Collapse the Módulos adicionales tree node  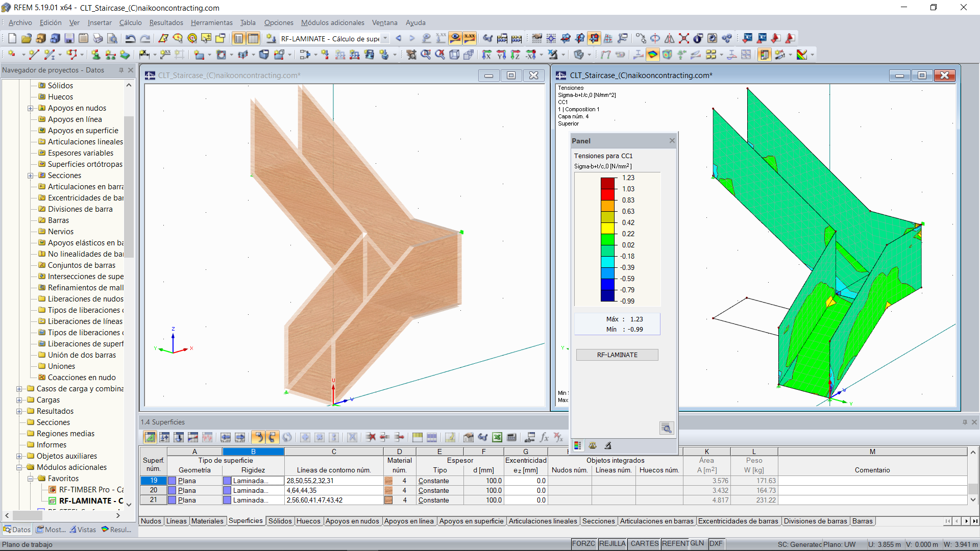19,467
